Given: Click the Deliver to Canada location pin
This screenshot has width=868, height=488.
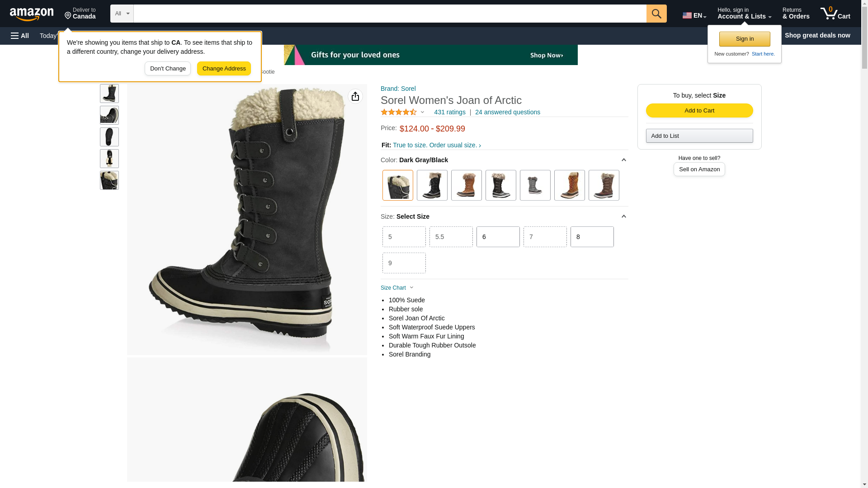Looking at the screenshot, I should coord(80,14).
